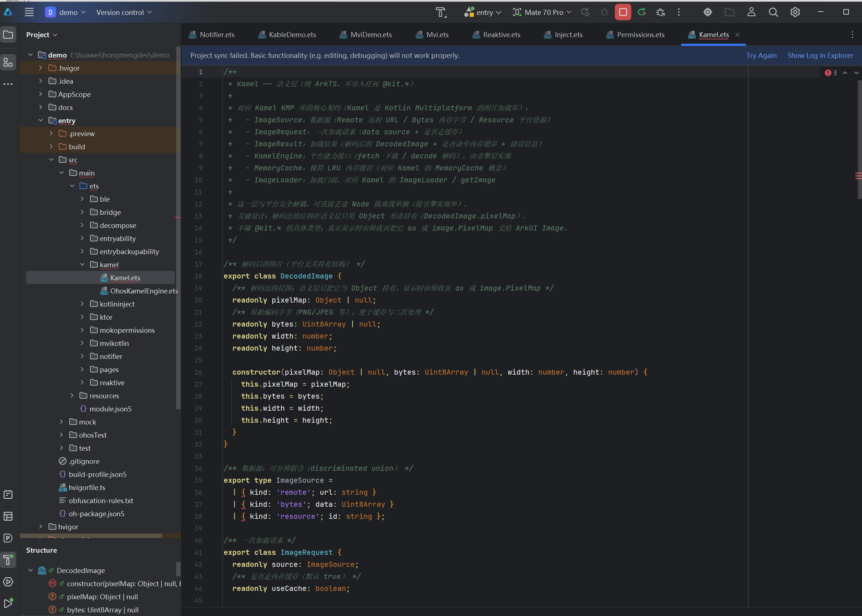
Task: Open the Structure sidebar icon below Project
Action: pos(8,62)
